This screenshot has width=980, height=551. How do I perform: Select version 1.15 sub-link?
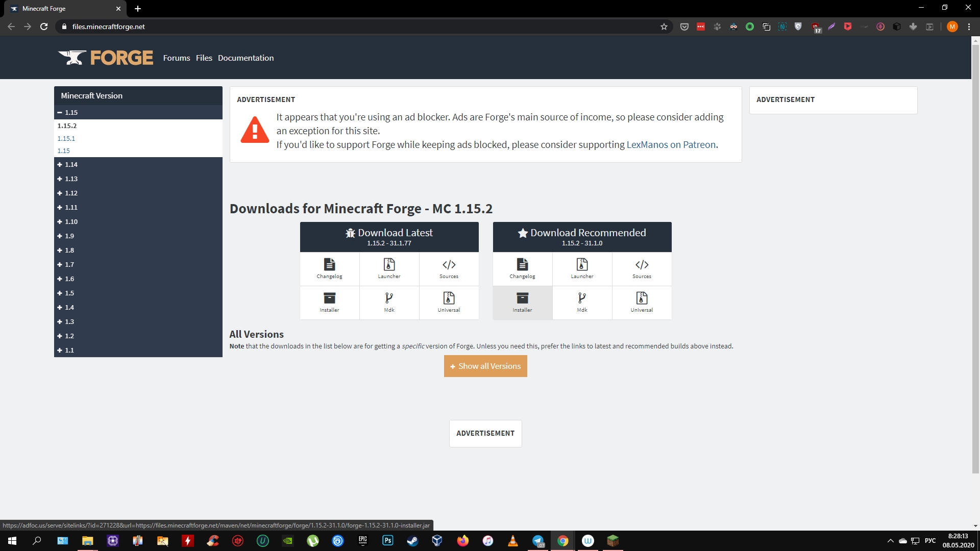click(63, 151)
